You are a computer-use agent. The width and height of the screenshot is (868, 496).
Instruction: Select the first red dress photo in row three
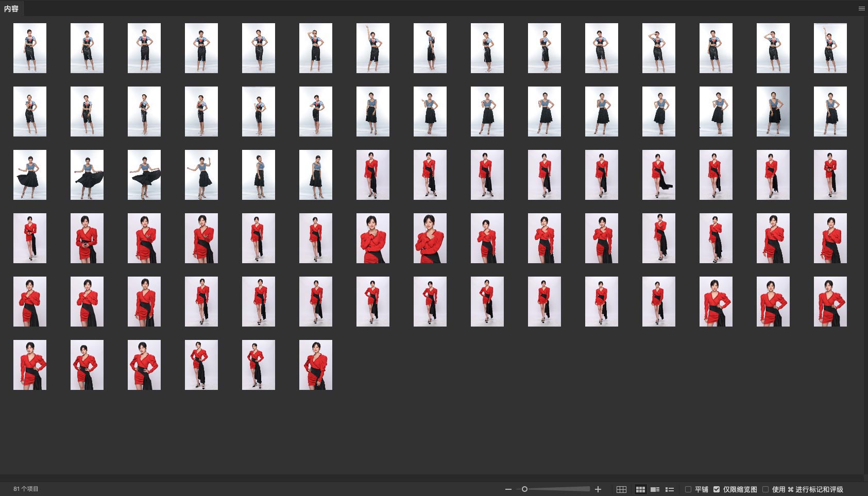pos(372,175)
